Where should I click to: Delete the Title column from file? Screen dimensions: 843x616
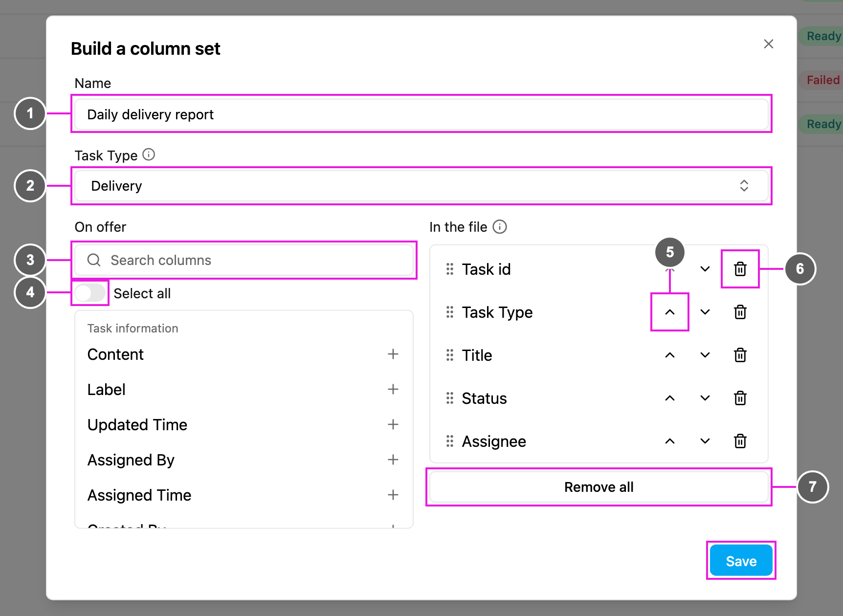pos(740,355)
